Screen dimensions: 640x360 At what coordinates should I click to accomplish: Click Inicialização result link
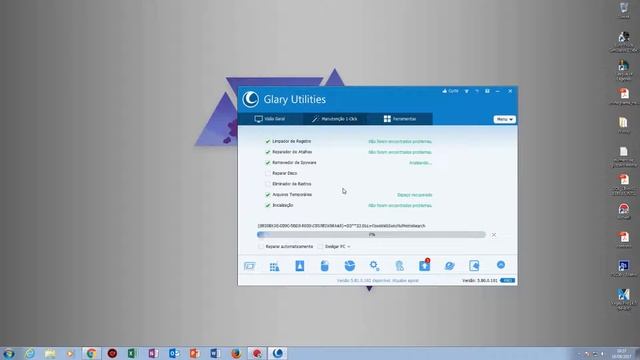click(x=400, y=205)
